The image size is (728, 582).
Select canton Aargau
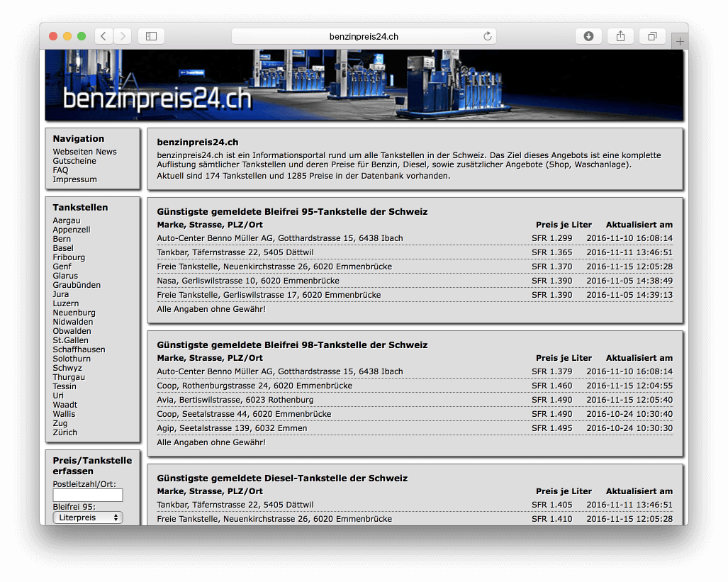click(x=67, y=220)
